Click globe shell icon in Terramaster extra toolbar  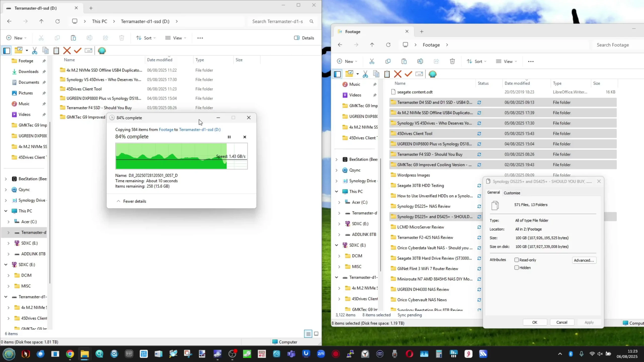click(x=102, y=51)
